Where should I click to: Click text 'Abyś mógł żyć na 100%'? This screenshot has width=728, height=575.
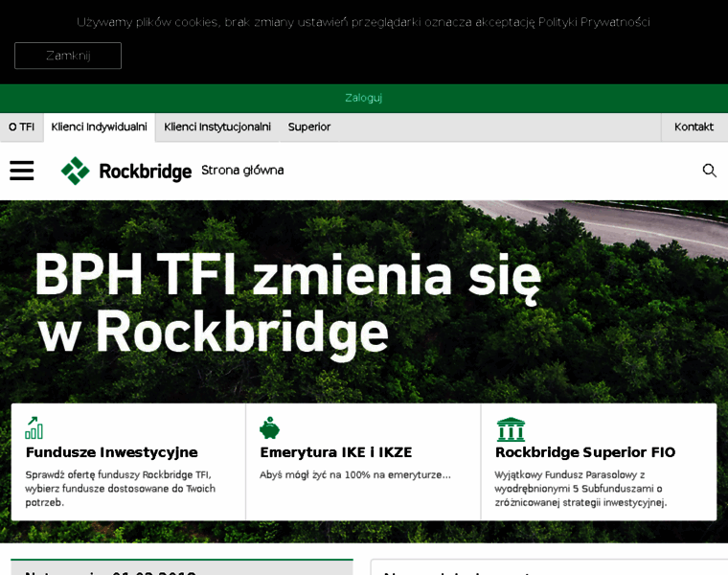pos(317,475)
